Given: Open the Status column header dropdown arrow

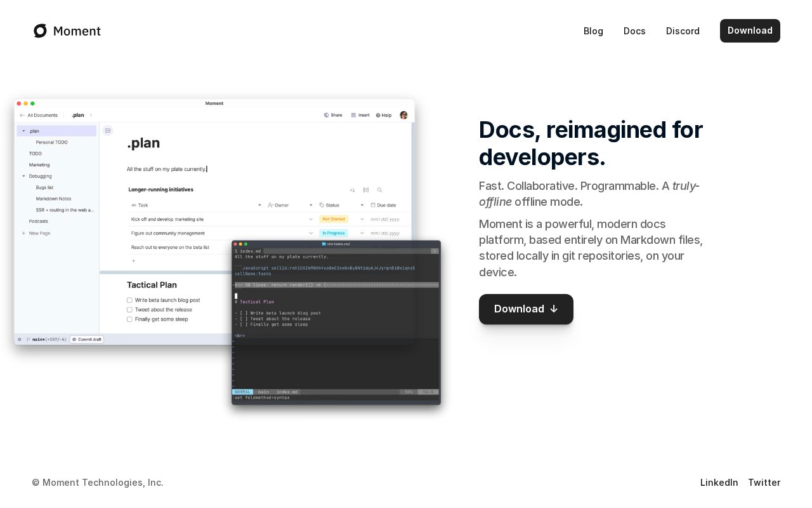Looking at the screenshot, I should click(x=362, y=205).
